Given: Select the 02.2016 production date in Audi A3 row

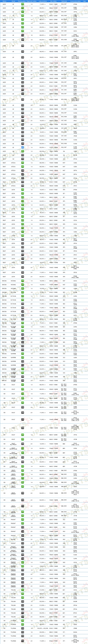Looking at the screenshot, I should (42, 31).
